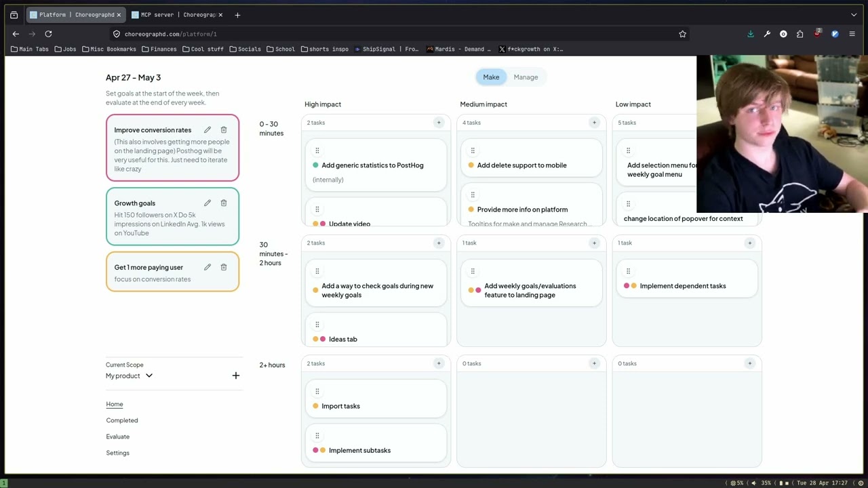
Task: Select the Make mode toggle
Action: point(491,77)
